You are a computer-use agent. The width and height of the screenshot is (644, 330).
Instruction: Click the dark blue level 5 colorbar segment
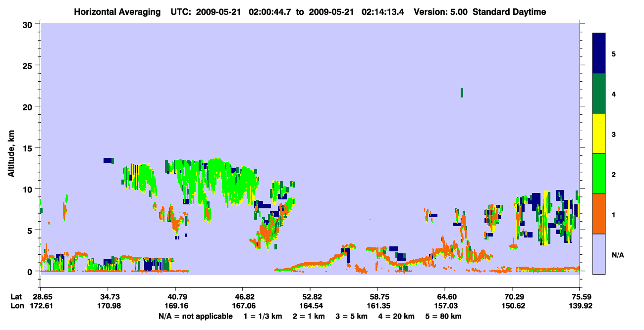tap(599, 53)
